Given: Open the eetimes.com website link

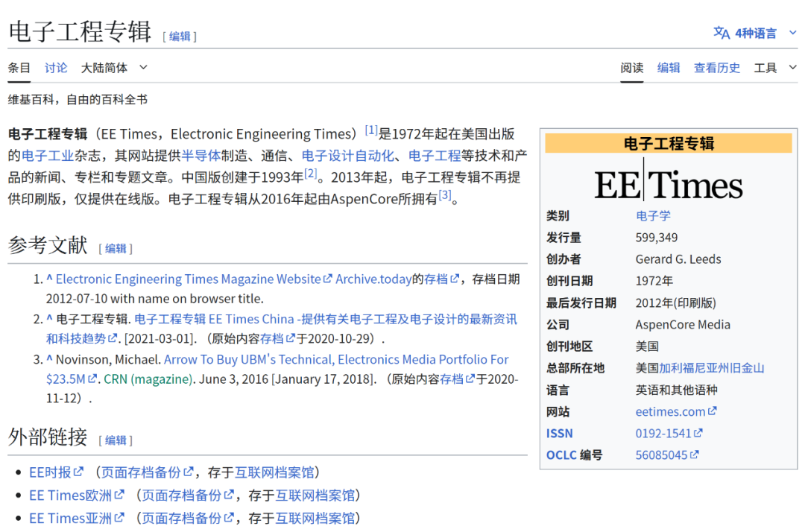Looking at the screenshot, I should point(675,411).
